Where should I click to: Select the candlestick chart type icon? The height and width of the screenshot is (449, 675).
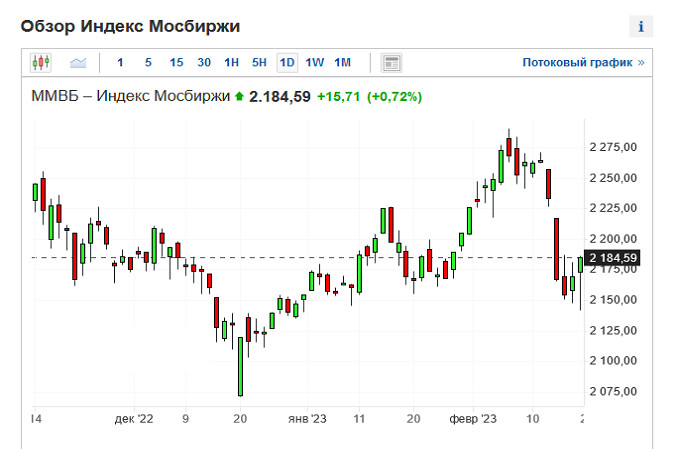(41, 63)
